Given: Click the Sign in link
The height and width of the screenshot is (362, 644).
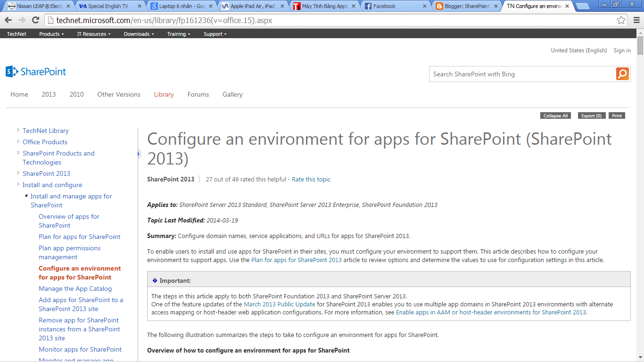Looking at the screenshot, I should point(622,50).
